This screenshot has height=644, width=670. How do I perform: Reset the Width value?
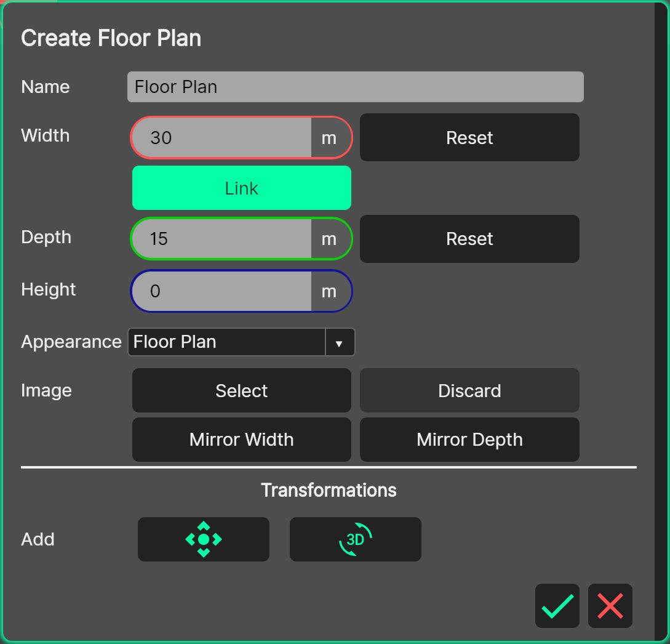(469, 137)
